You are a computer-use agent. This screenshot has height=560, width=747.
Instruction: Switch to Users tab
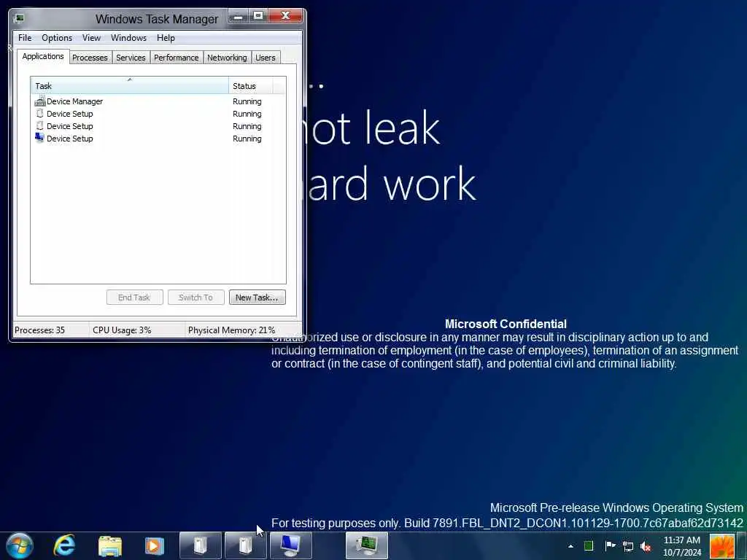[x=266, y=58]
